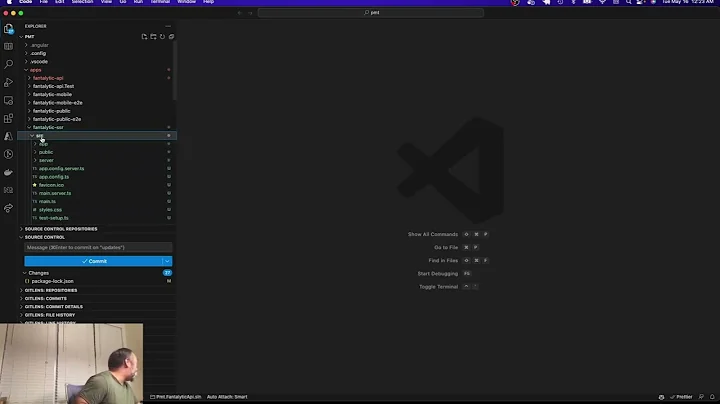
Task: Expand the .vscode folder
Action: click(x=39, y=62)
